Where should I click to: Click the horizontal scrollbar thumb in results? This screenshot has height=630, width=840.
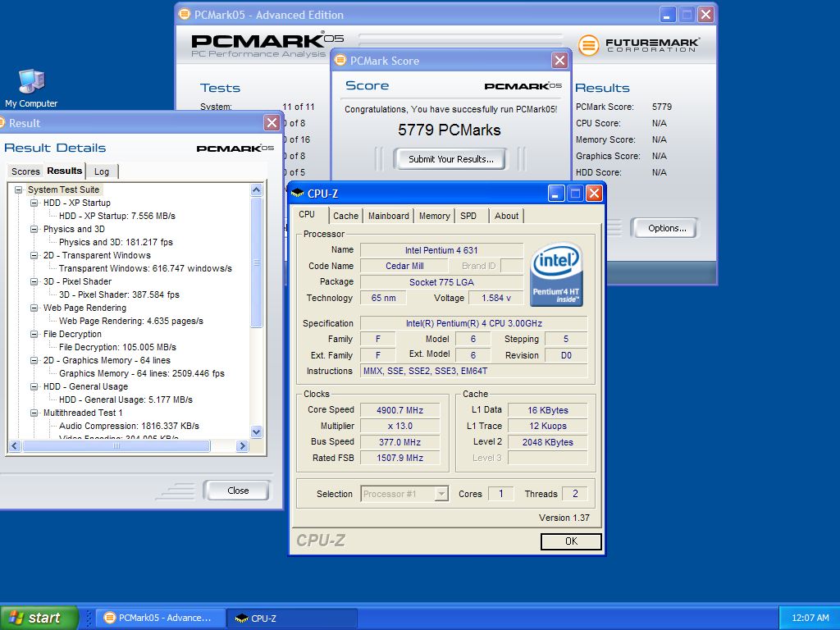(116, 445)
